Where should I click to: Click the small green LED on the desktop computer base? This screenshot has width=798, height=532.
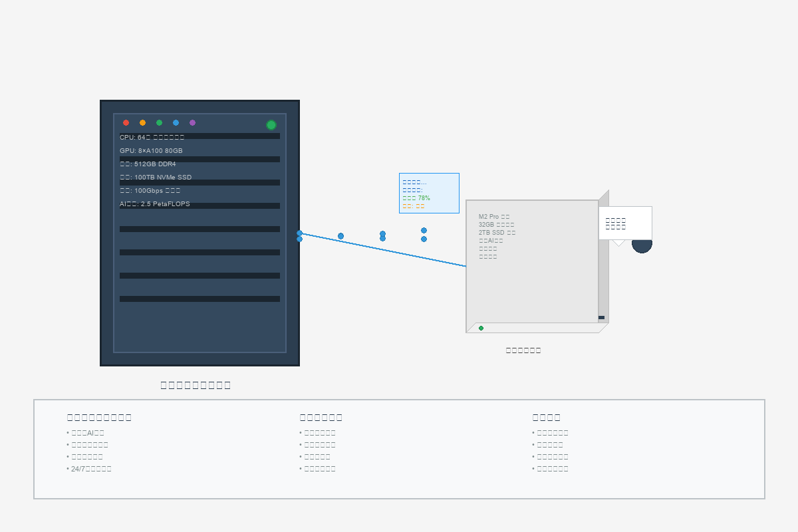[481, 328]
